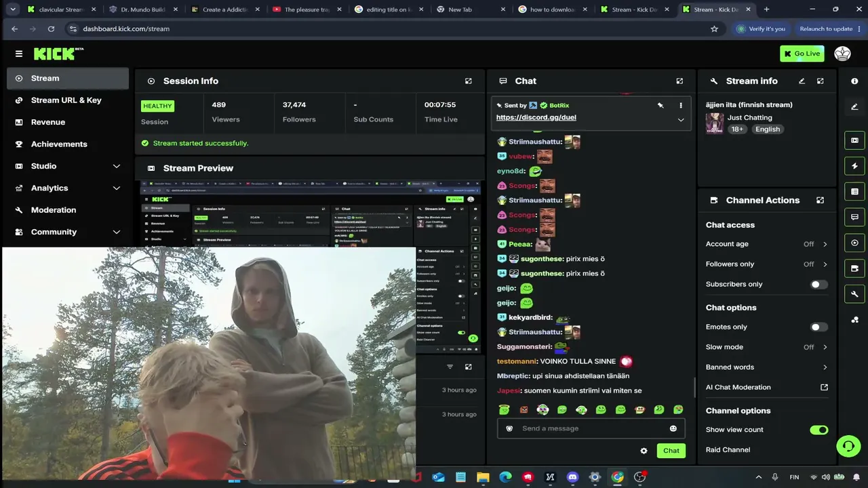Open Microsoft Edge from the taskbar

(x=505, y=477)
